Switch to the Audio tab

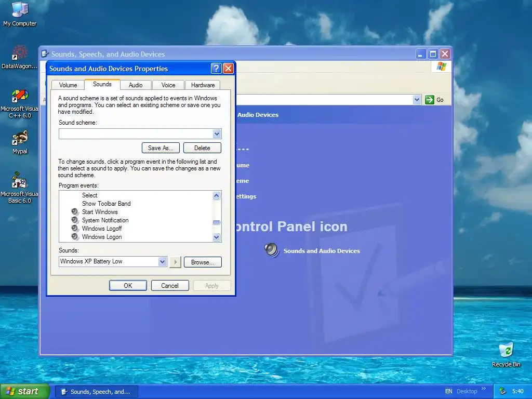click(x=136, y=85)
